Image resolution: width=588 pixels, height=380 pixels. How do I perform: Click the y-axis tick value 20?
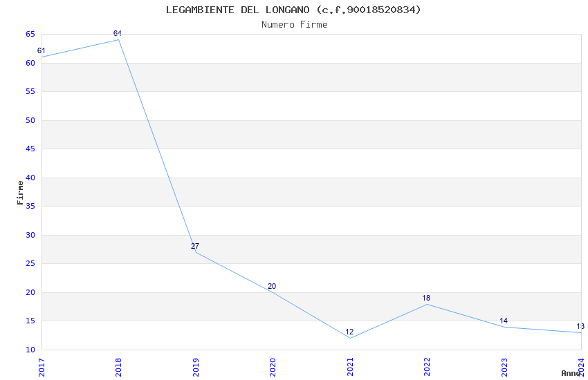pos(30,292)
